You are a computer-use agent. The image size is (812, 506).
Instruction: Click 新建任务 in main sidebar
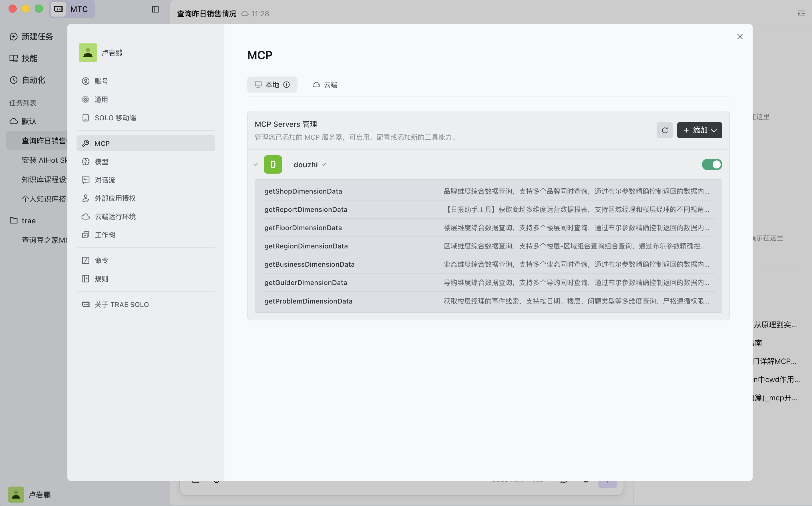31,37
